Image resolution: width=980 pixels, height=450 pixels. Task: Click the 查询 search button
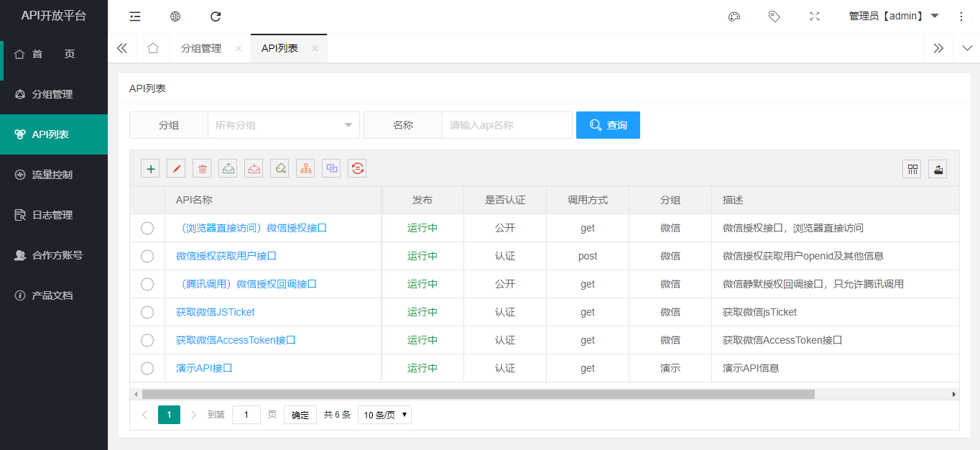click(608, 125)
